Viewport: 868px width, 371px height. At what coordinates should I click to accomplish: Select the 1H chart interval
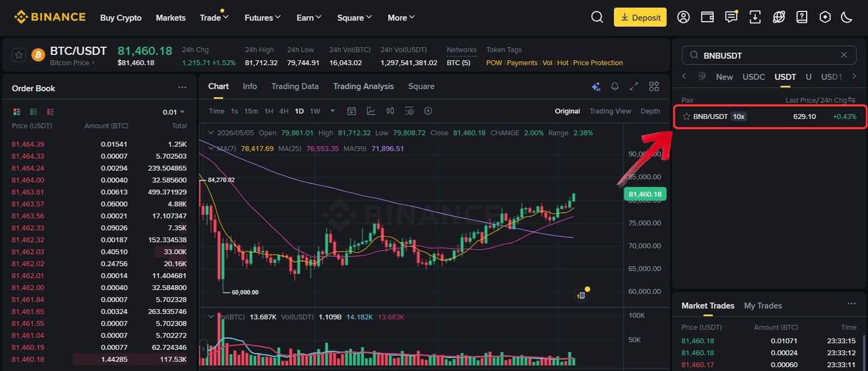269,111
